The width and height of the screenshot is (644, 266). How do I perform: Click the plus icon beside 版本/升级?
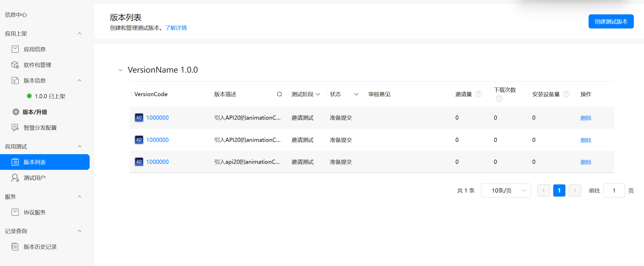click(x=16, y=112)
